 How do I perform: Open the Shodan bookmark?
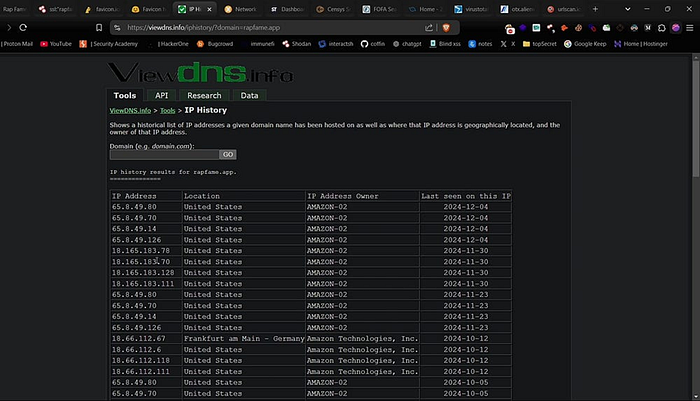point(296,44)
